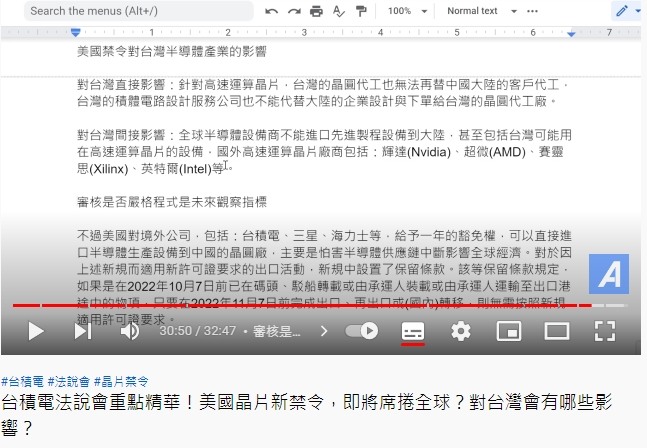647x448 pixels.
Task: Open the #法說會 hashtag link
Action: pos(68,382)
